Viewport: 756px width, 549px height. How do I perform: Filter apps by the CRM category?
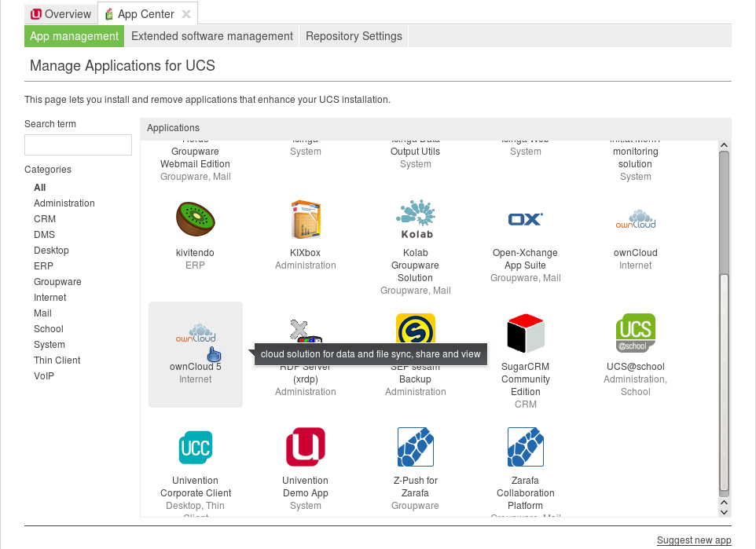point(45,218)
